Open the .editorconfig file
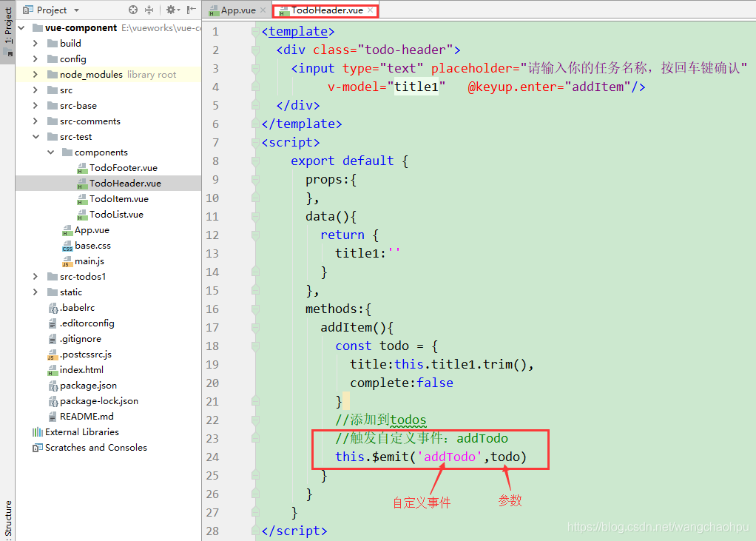 [87, 323]
